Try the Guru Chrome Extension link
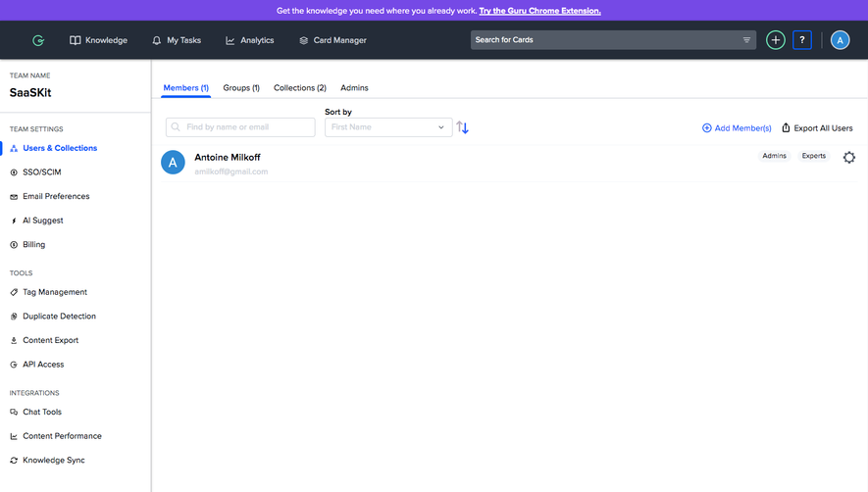This screenshot has height=492, width=868. pos(539,11)
